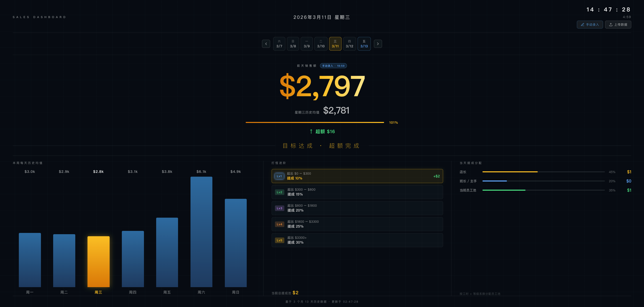The image size is (644, 307).
Task: Click the green up arrow beside 超额 $16
Action: 311,132
